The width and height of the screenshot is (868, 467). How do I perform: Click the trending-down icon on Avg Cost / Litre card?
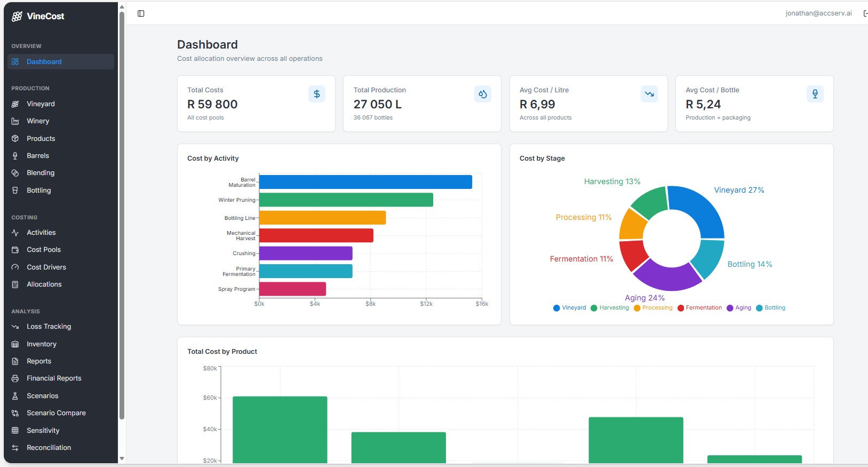[649, 94]
